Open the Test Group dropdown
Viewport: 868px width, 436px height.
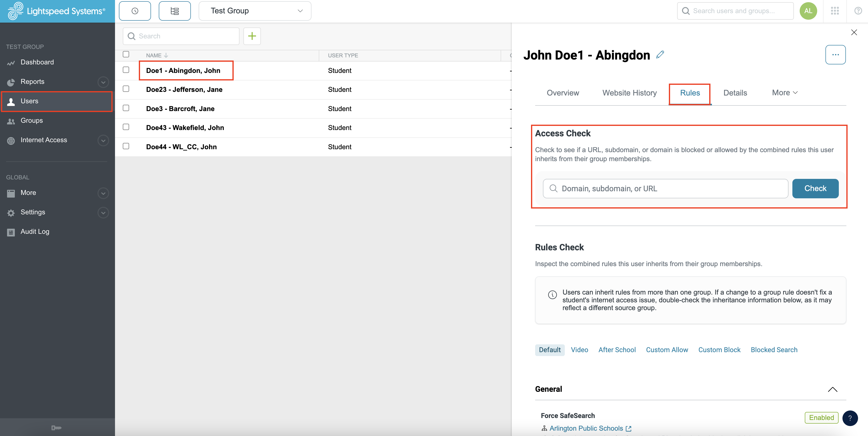[255, 10]
